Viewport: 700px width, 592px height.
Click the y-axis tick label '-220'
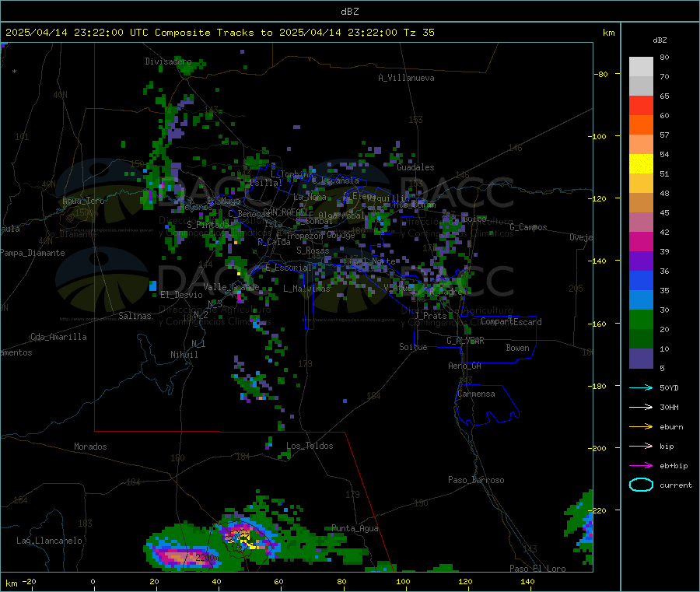click(x=597, y=511)
